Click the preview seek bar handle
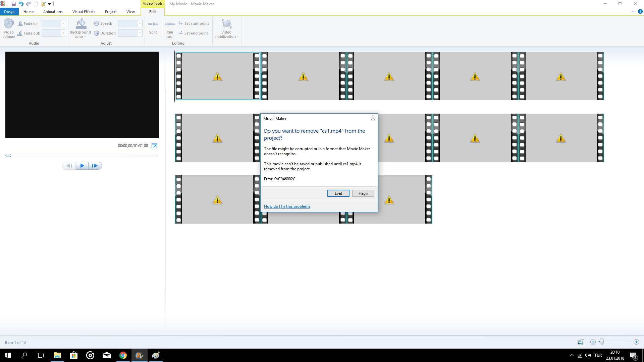 (x=8, y=156)
